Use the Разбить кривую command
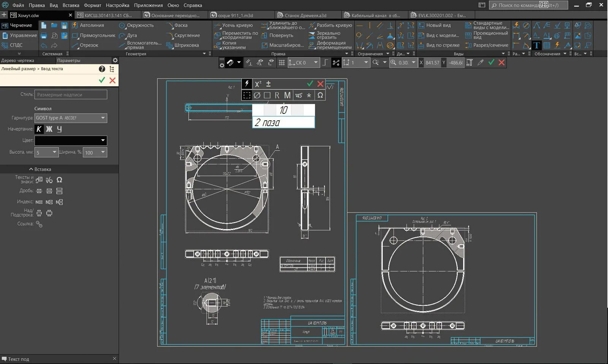Image resolution: width=608 pixels, height=364 pixels. 330,25
